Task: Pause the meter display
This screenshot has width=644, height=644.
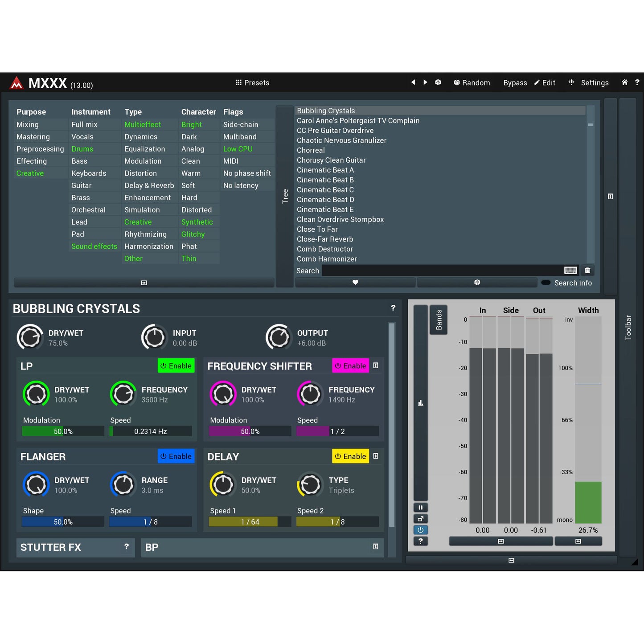Action: [420, 508]
